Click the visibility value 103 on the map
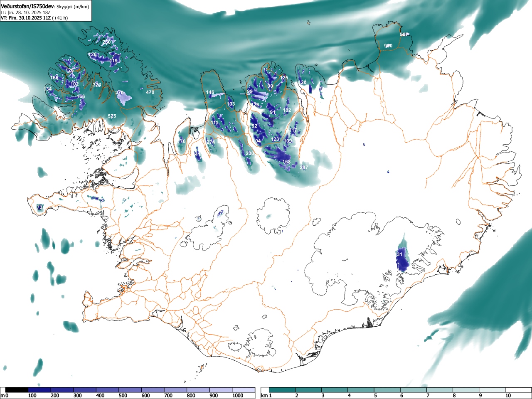The image size is (532, 399). click(x=231, y=104)
